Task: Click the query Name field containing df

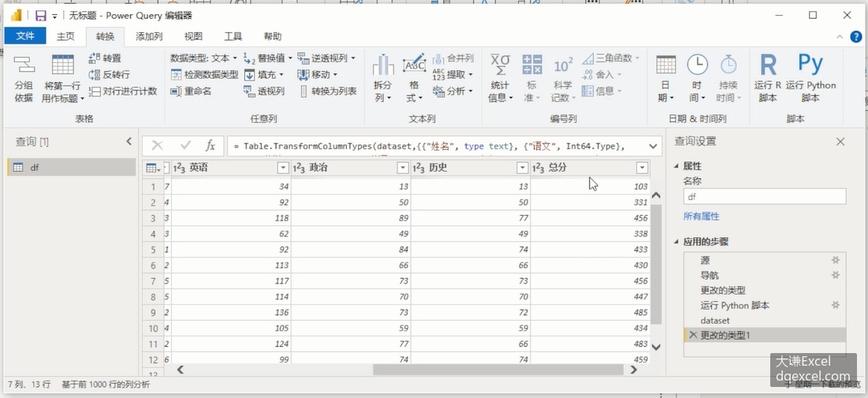Action: click(765, 196)
